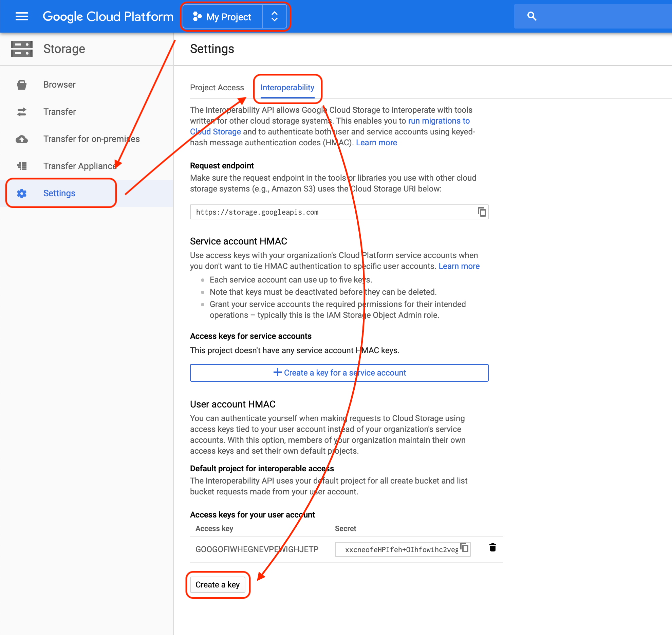The image size is (672, 635).
Task: Expand the project picker chevron control
Action: pyautogui.click(x=274, y=16)
